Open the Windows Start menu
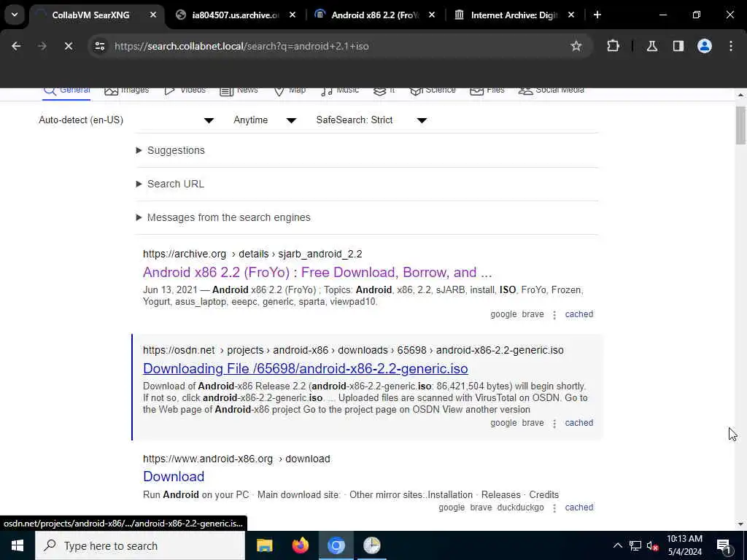This screenshot has width=747, height=560. point(18,545)
